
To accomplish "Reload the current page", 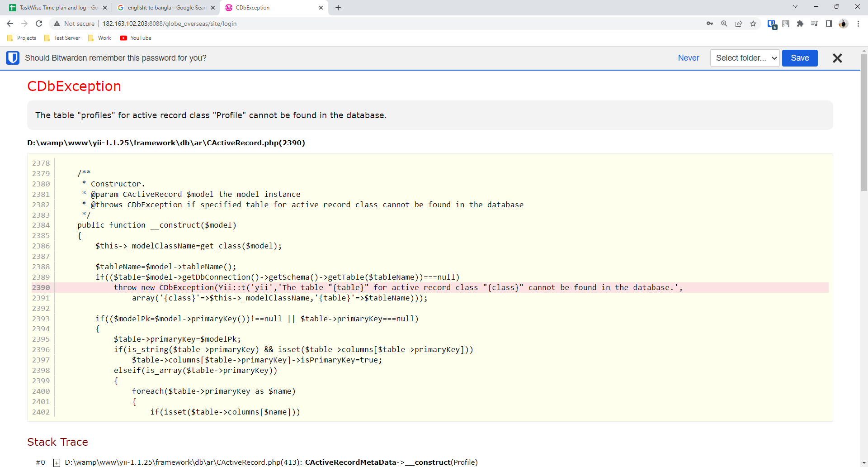I will [39, 24].
